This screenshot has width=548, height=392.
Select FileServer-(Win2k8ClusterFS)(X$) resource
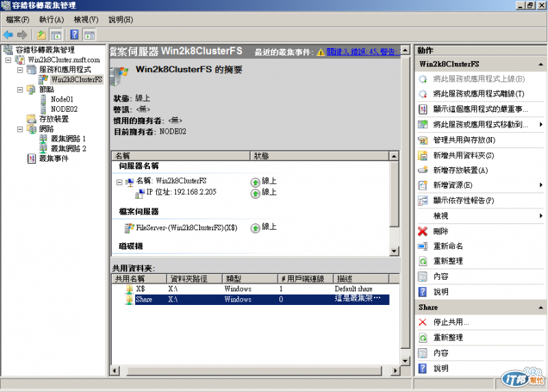click(186, 228)
